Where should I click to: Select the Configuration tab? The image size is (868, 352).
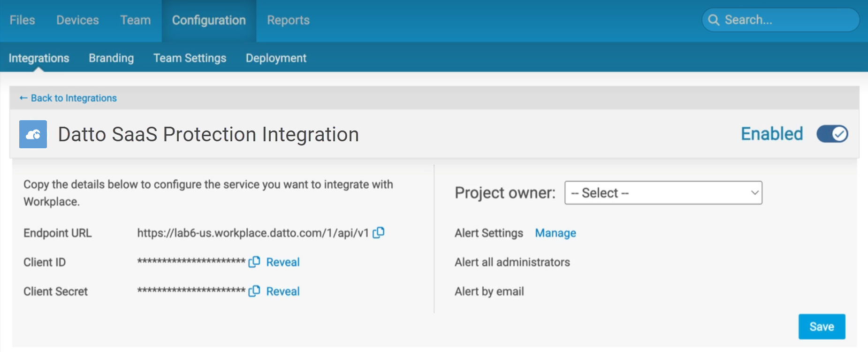[209, 20]
